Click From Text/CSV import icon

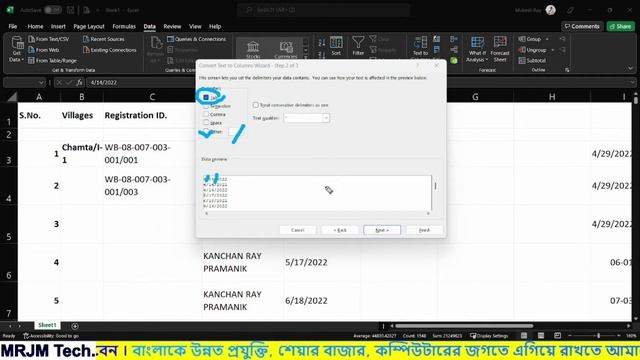(32, 39)
